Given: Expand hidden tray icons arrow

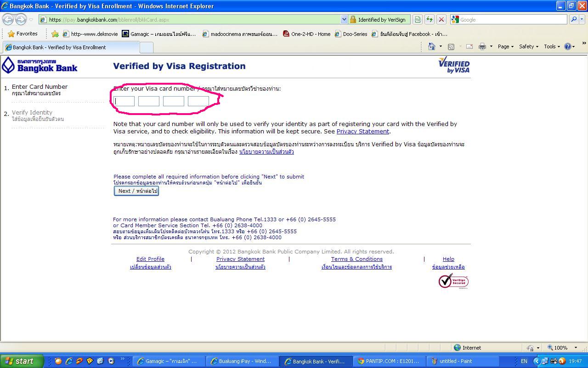Looking at the screenshot, I should pyautogui.click(x=536, y=361).
